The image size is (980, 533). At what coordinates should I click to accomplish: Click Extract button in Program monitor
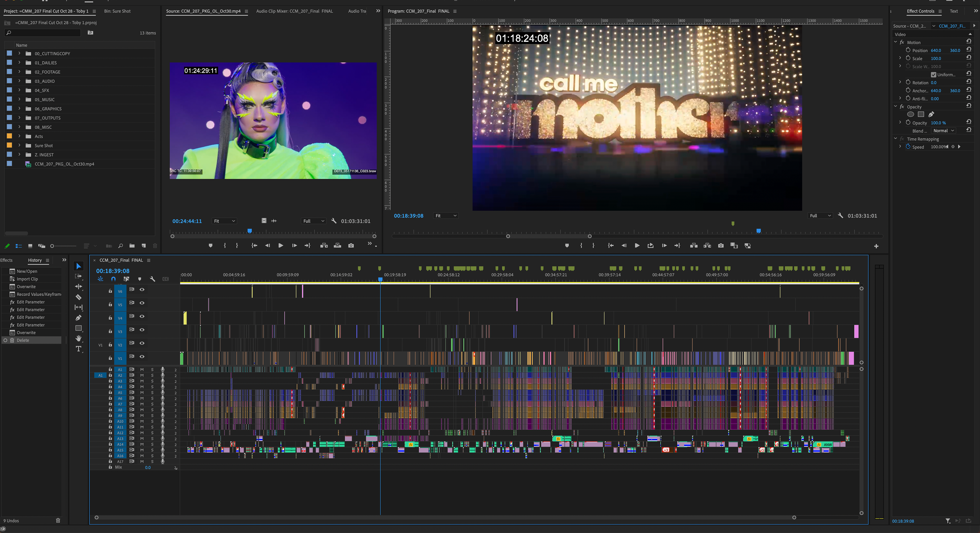click(x=707, y=246)
